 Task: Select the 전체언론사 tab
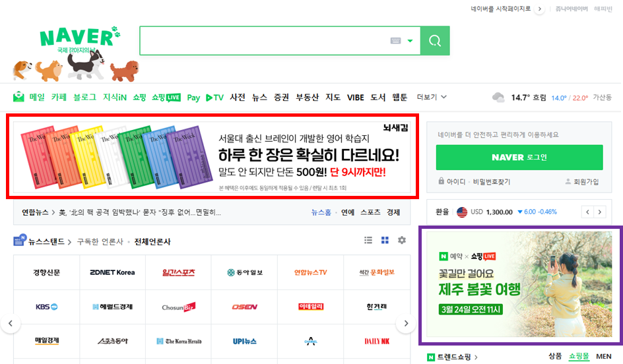click(152, 241)
